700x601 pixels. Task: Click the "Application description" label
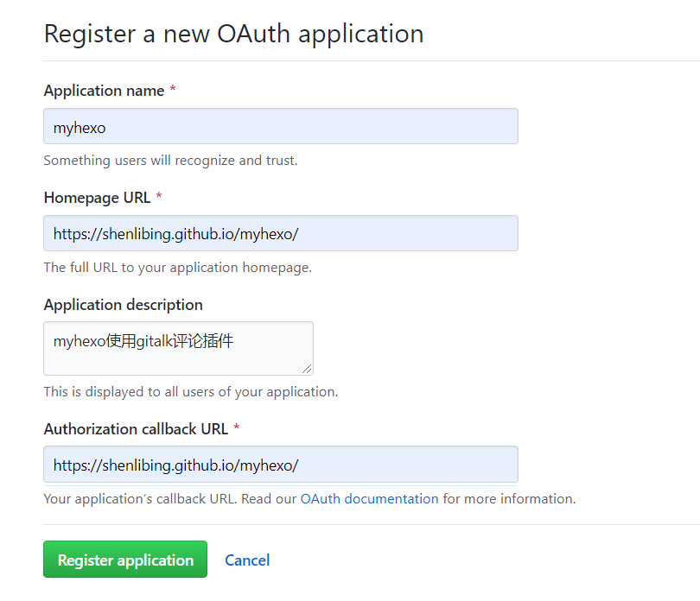click(123, 305)
